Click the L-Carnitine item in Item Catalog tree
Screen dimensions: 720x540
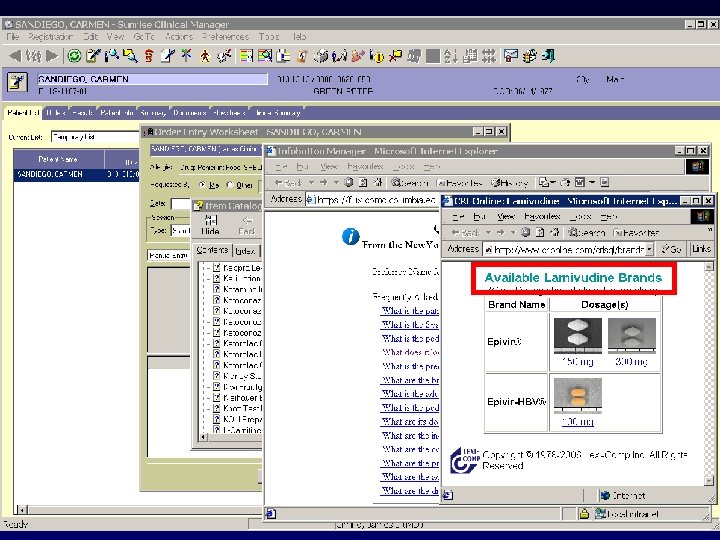[242, 430]
